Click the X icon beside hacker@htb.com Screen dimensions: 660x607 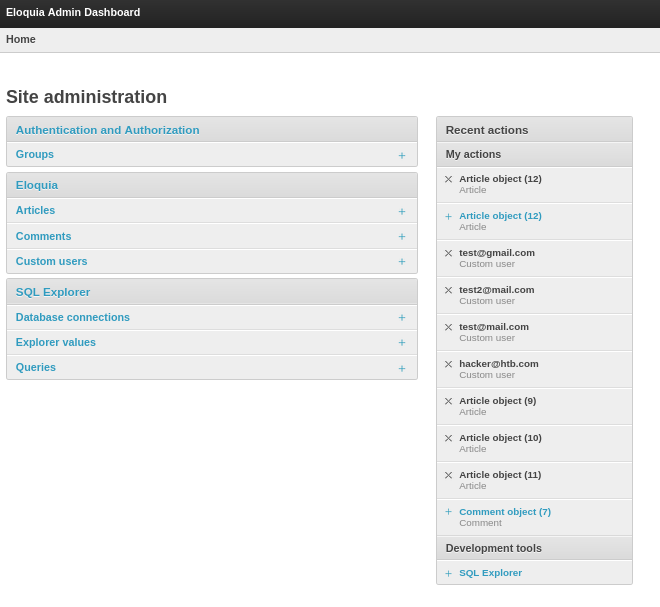point(448,364)
